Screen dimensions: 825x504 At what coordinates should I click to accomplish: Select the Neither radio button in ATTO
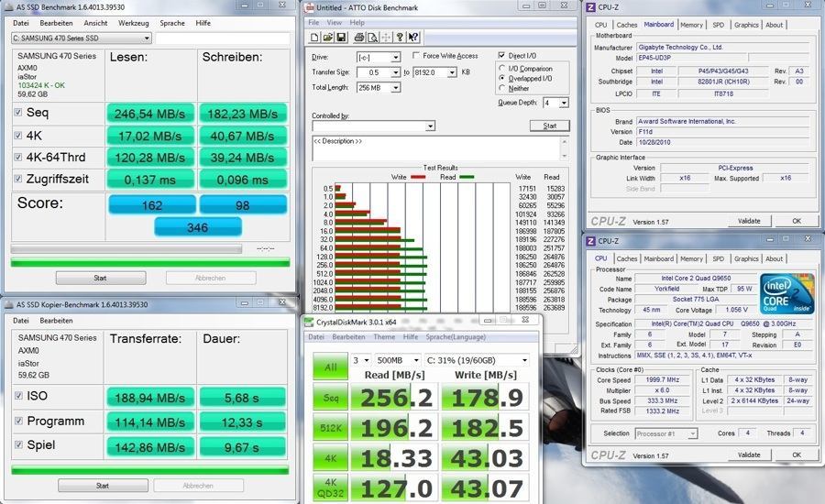point(502,88)
